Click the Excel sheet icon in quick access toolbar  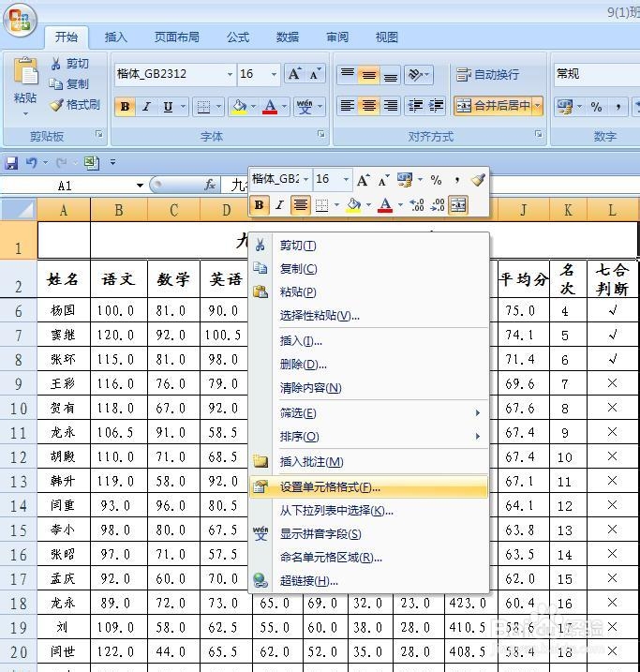pos(91,163)
